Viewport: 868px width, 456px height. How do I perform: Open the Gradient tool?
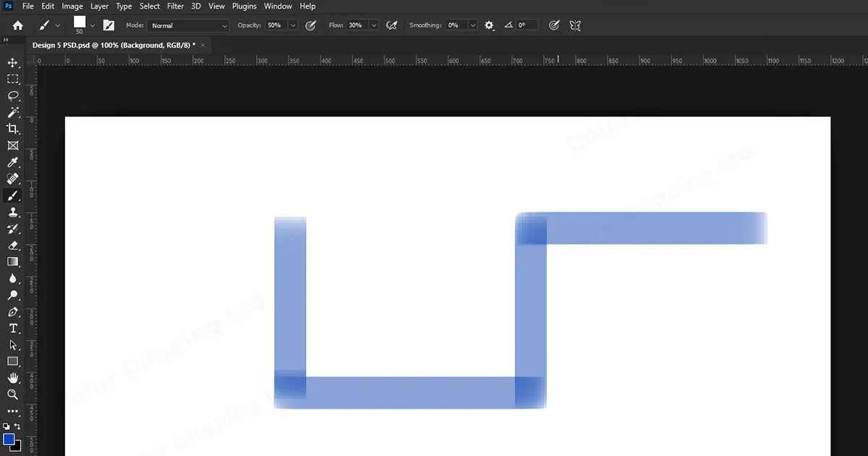[x=12, y=262]
